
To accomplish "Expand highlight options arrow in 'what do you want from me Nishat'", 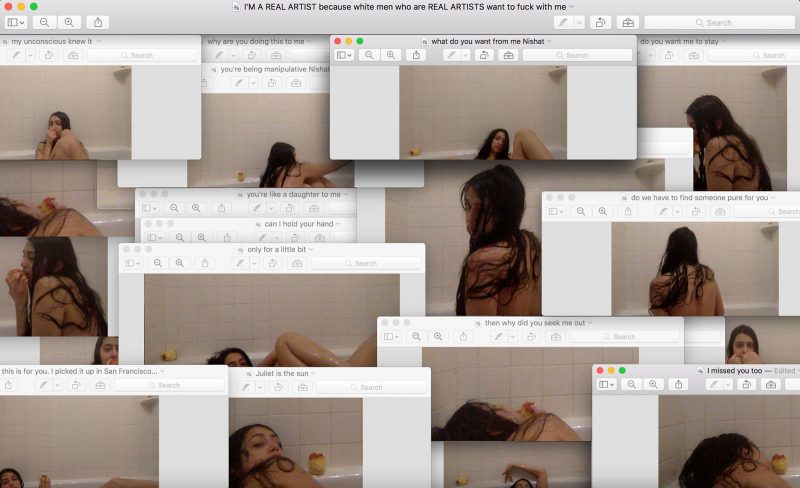I will [463, 55].
